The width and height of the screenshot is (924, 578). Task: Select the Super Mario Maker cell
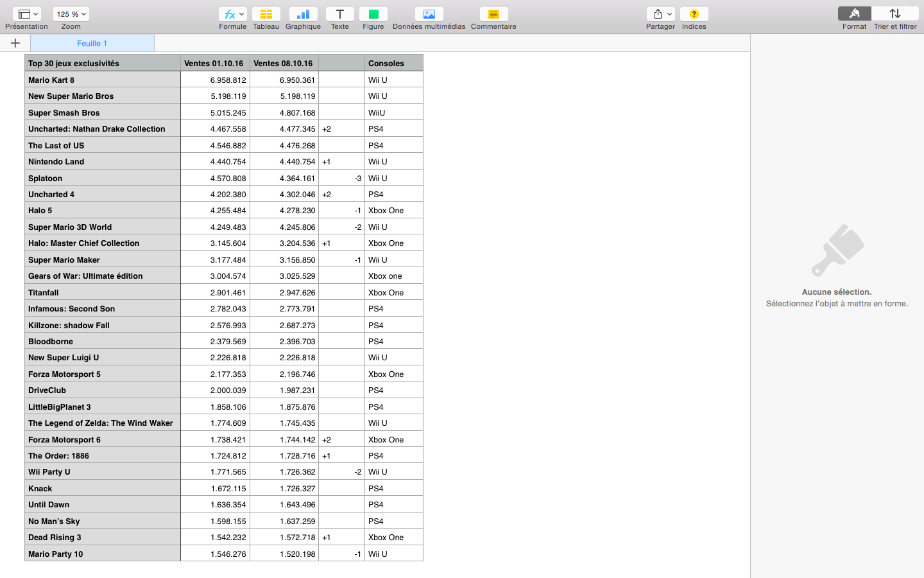click(103, 259)
